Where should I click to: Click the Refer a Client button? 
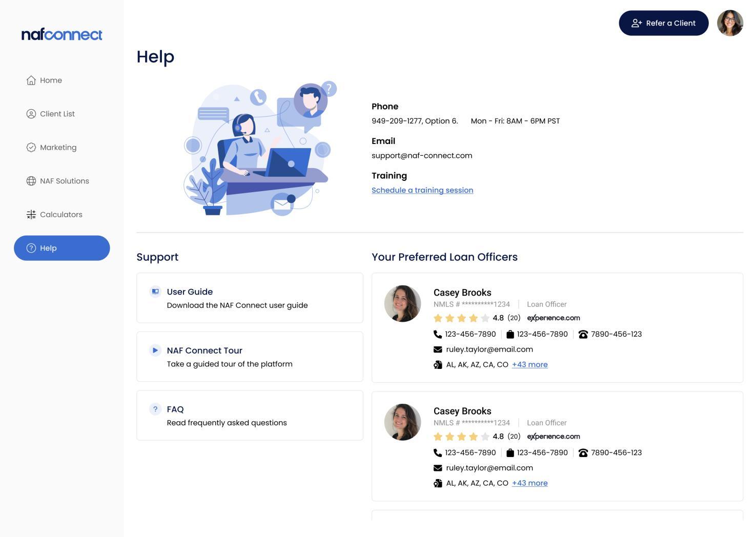coord(663,23)
